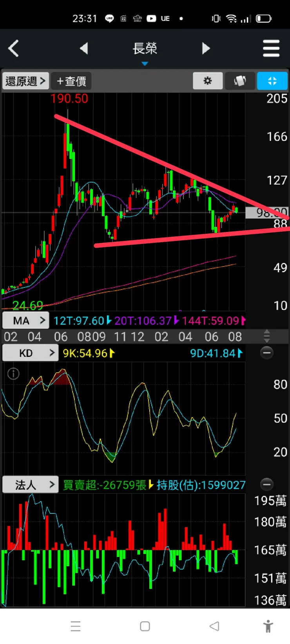The image size is (290, 644).
Task: Collapse the 法人 panel with its minus button
Action: [x=267, y=485]
